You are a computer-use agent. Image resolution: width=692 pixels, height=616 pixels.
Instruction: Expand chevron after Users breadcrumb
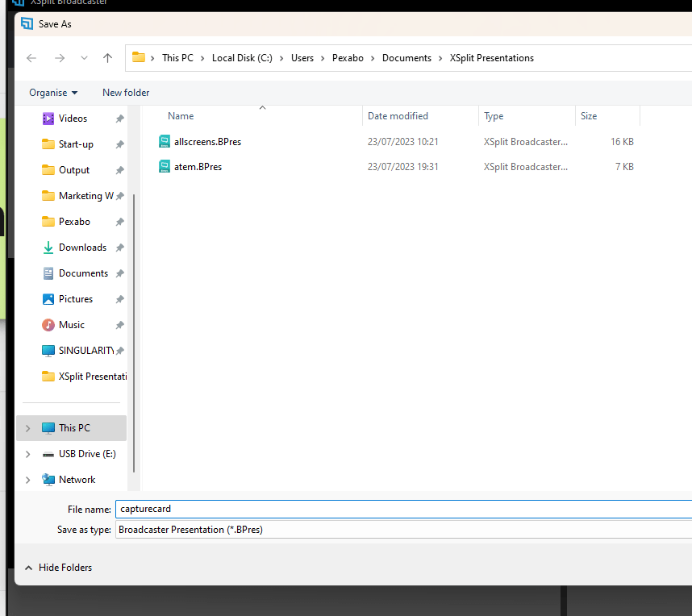pyautogui.click(x=323, y=58)
